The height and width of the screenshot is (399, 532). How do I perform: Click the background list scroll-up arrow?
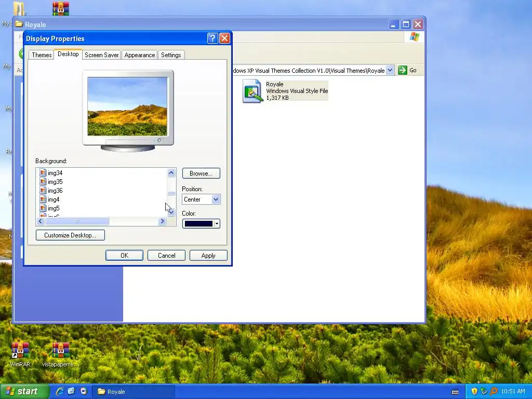tap(171, 173)
